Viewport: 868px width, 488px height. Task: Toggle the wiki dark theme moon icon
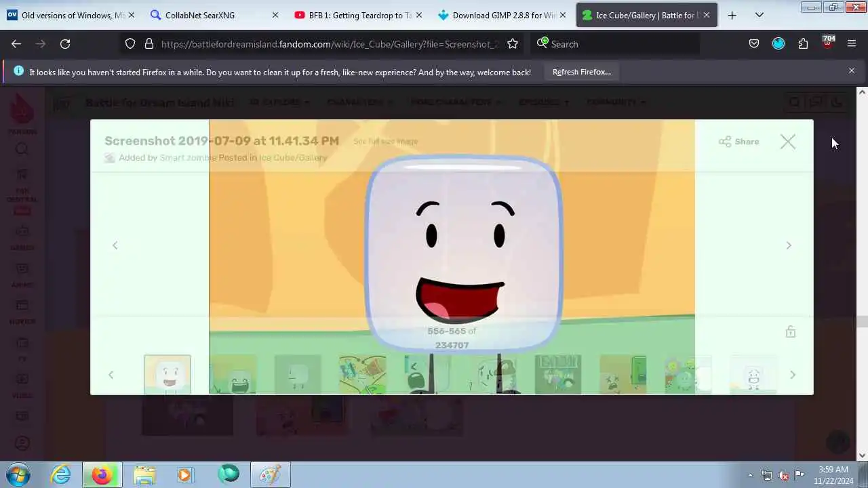(837, 102)
